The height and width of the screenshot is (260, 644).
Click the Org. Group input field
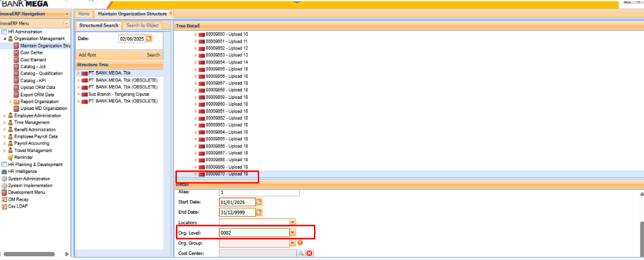(x=254, y=243)
